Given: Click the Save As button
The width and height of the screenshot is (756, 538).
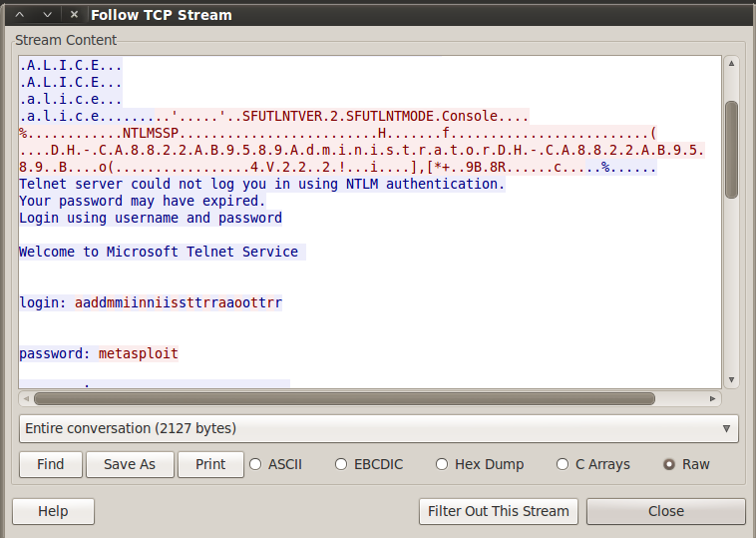Looking at the screenshot, I should [x=130, y=464].
